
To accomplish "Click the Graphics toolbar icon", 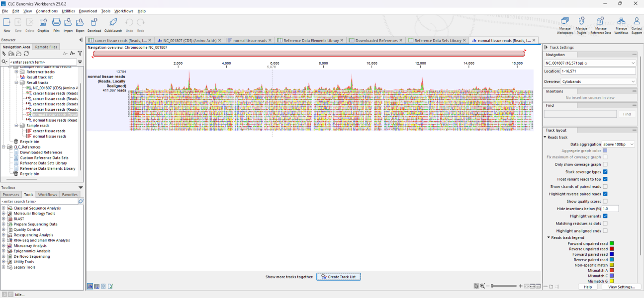I will tap(43, 22).
